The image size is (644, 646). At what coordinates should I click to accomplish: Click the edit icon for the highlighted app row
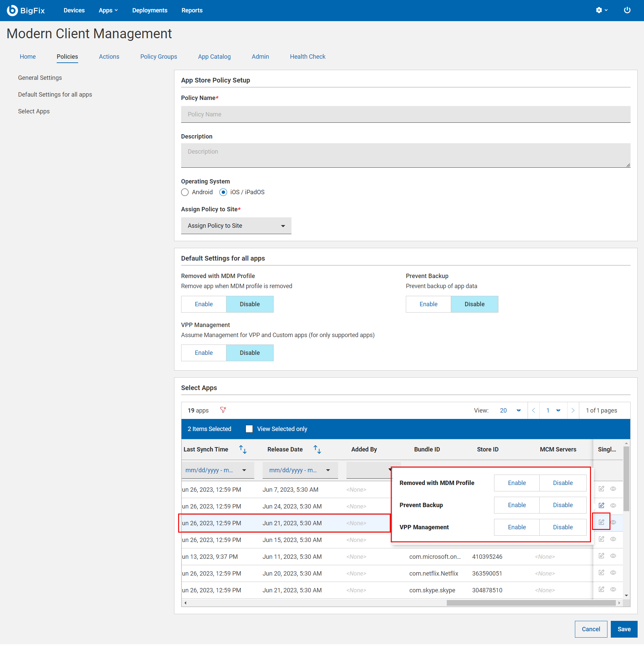(x=601, y=522)
